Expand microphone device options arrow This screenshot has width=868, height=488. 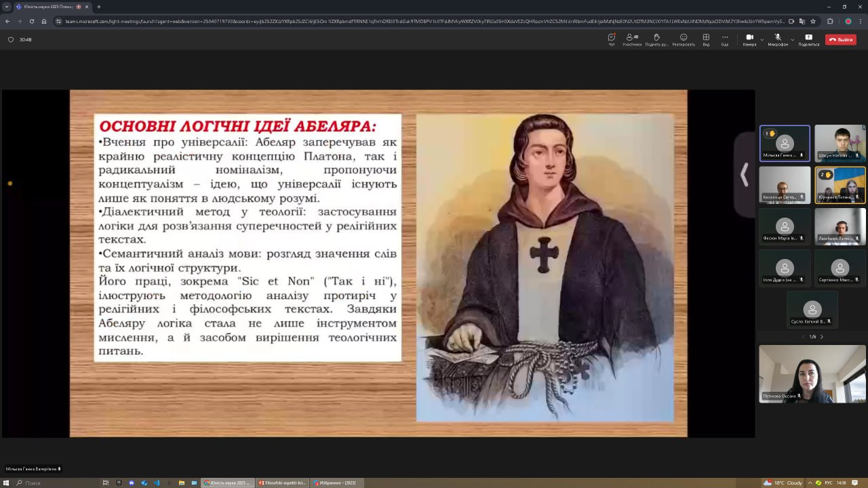pos(792,39)
